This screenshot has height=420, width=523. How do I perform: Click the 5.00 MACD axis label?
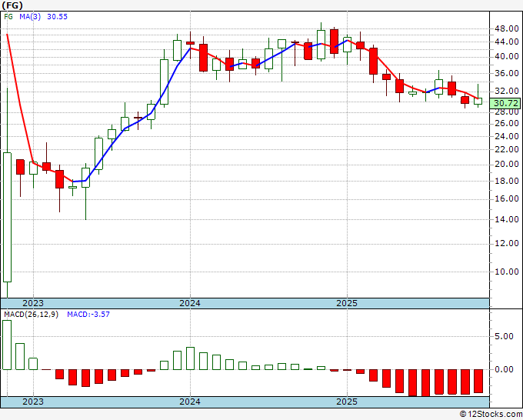(x=504, y=336)
